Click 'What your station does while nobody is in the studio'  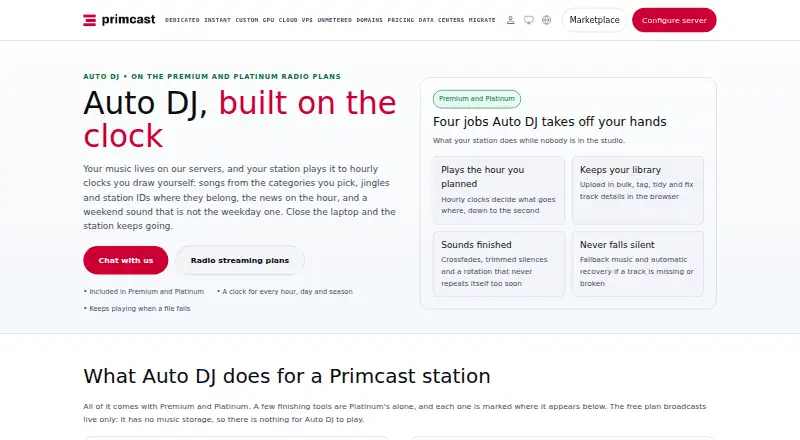click(529, 140)
